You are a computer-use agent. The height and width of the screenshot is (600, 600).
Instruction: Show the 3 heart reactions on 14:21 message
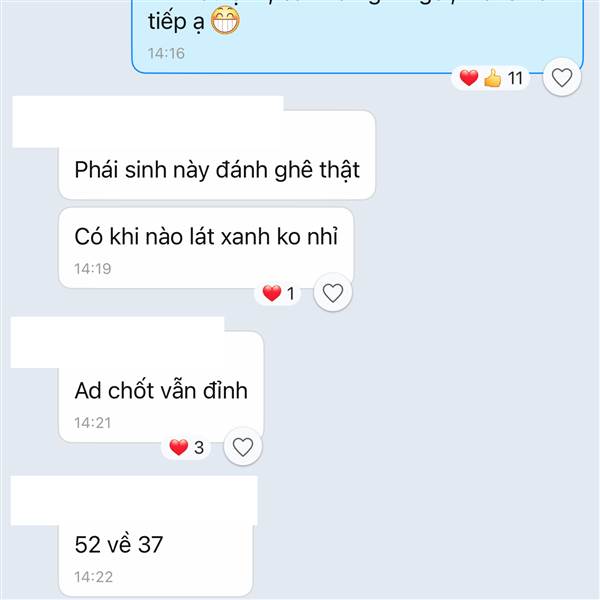pos(186,447)
